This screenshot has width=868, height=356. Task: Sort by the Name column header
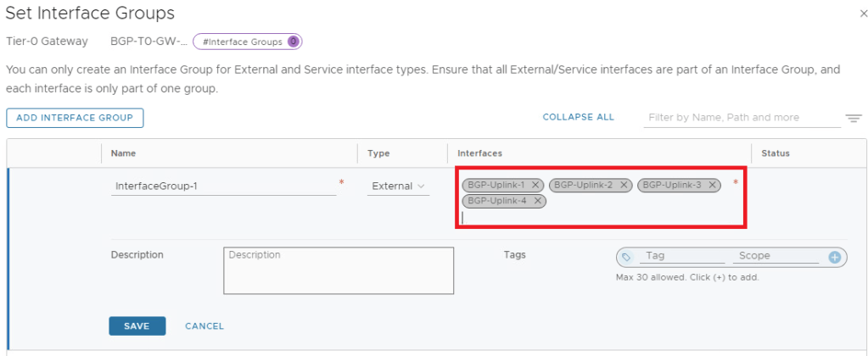point(124,153)
